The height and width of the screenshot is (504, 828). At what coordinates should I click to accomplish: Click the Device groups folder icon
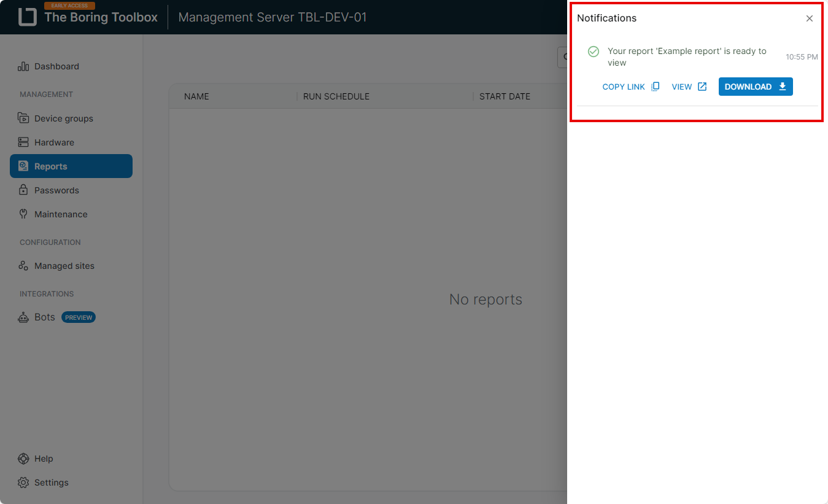click(x=23, y=118)
